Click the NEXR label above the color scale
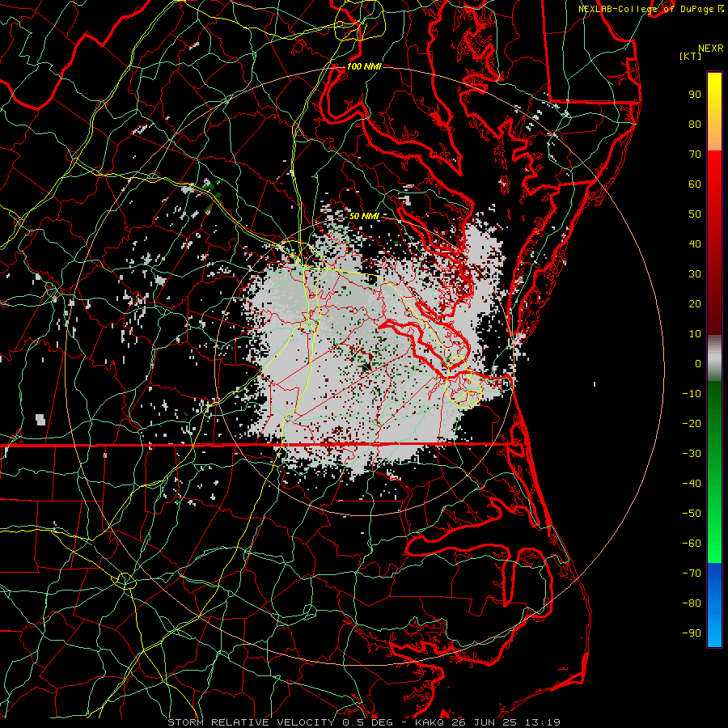Screen dimensions: 728x728 point(710,49)
